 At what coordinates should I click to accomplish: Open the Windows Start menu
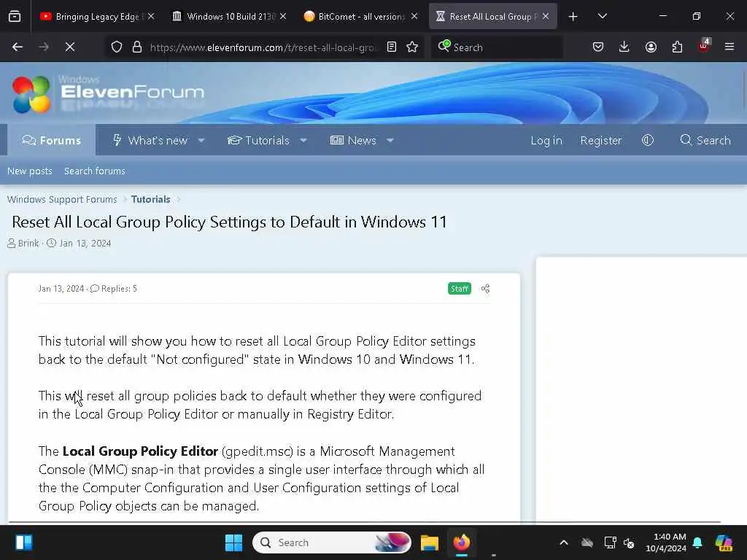point(233,542)
